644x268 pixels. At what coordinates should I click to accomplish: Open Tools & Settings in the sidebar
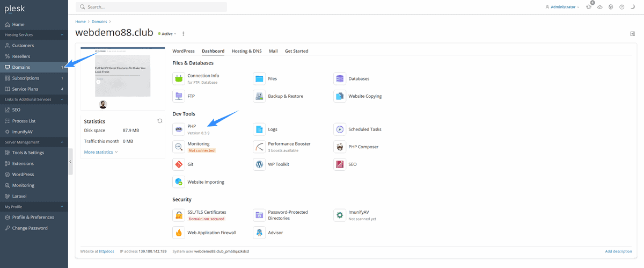pyautogui.click(x=34, y=153)
